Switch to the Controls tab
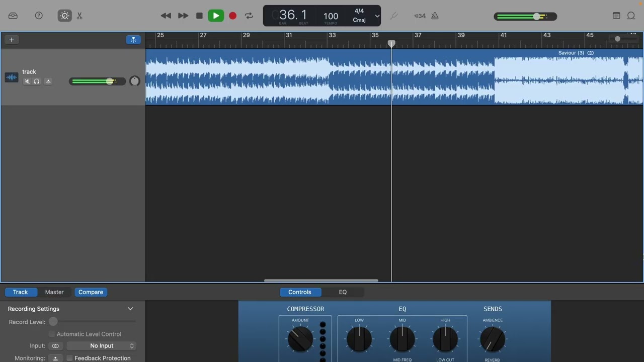 click(x=300, y=292)
